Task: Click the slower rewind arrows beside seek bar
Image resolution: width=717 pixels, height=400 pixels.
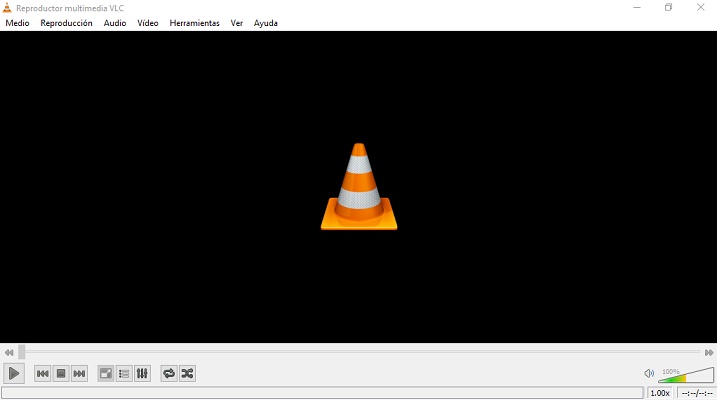Action: click(9, 352)
